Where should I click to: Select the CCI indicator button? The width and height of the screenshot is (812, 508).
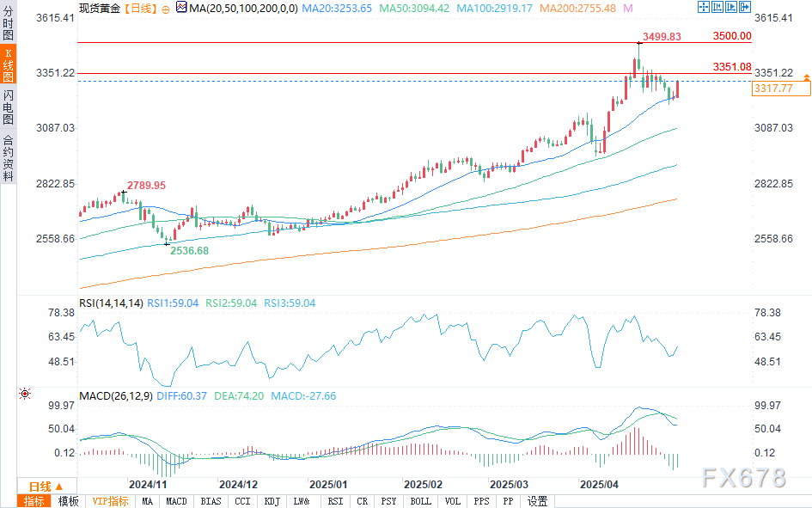coord(242,501)
